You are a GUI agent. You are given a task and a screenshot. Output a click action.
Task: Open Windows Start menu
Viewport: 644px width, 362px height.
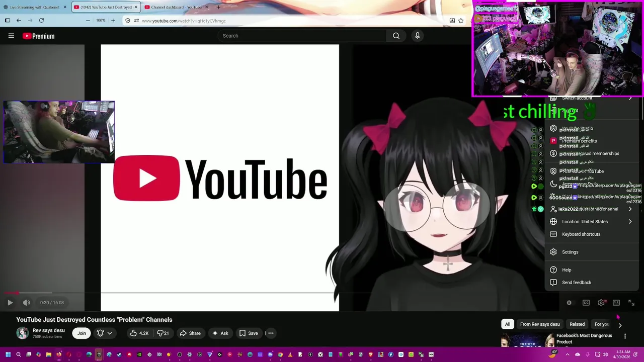(x=8, y=354)
